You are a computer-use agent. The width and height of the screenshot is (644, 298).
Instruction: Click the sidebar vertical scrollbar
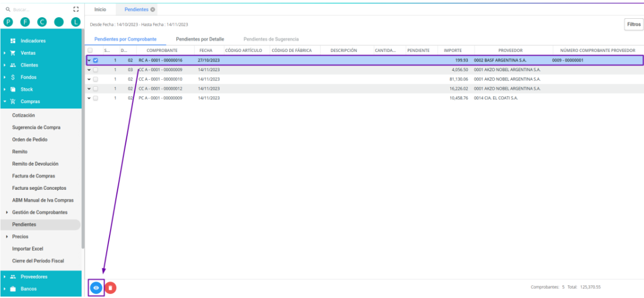83,140
